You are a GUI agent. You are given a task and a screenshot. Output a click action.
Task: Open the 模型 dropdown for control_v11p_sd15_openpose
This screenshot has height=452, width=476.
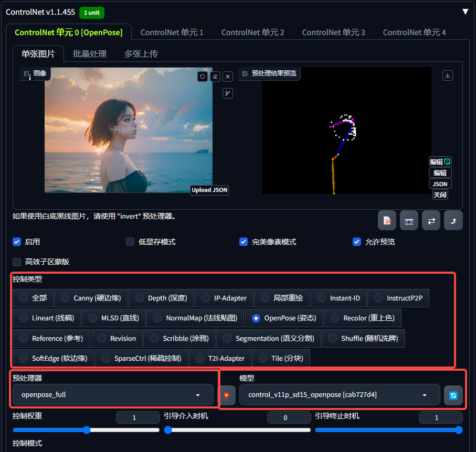(x=340, y=395)
